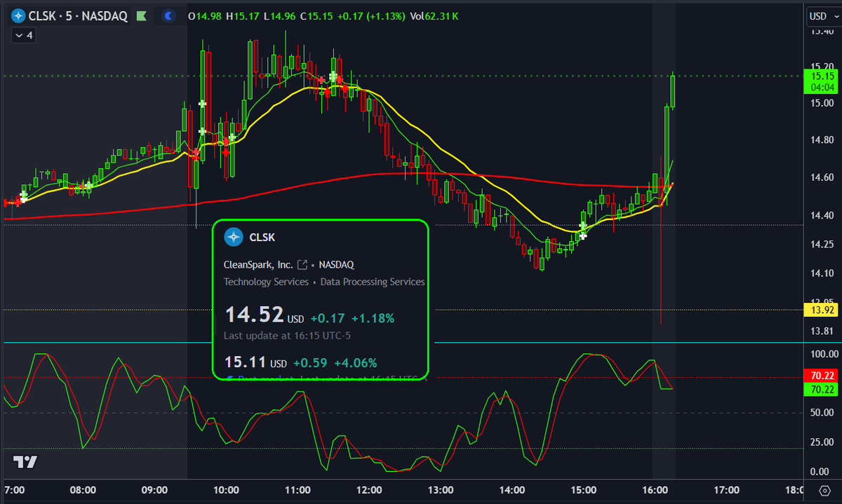Click the 14.25 price axis label
842x504 pixels.
822,244
